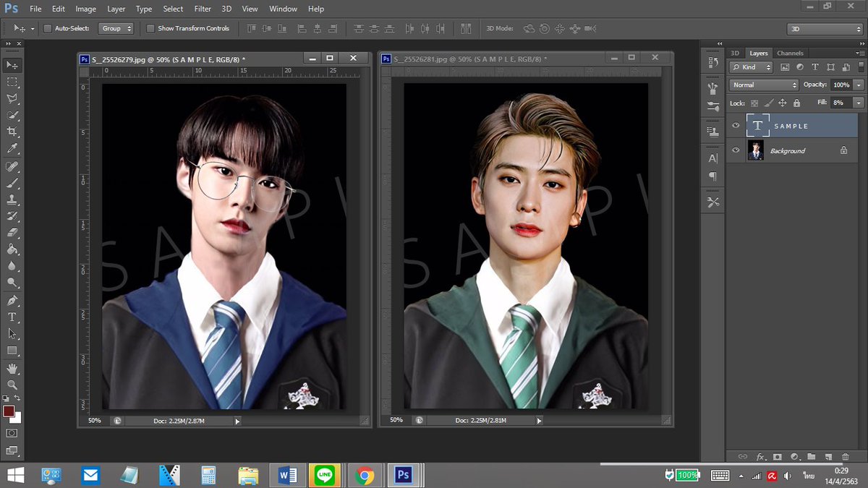Open the Move tool preset picker arrow
Image resolution: width=868 pixels, height=488 pixels.
pos(31,28)
